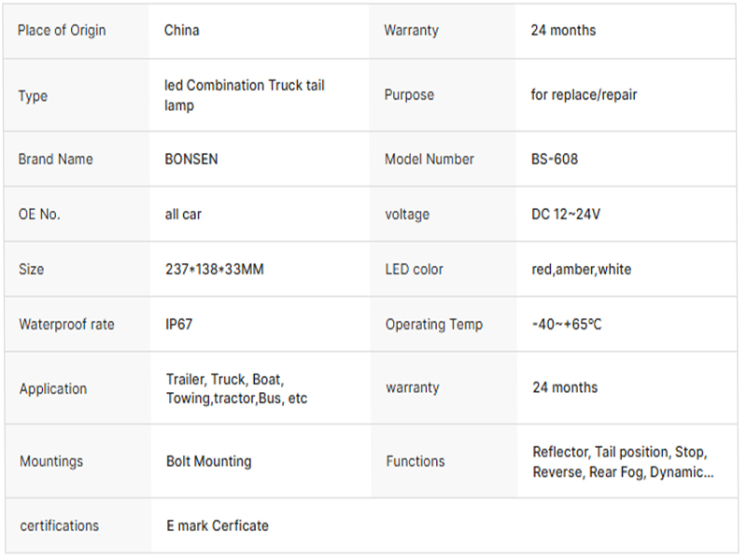Click the Model Number label
Viewport: 747px width, 560px height.
click(x=430, y=159)
